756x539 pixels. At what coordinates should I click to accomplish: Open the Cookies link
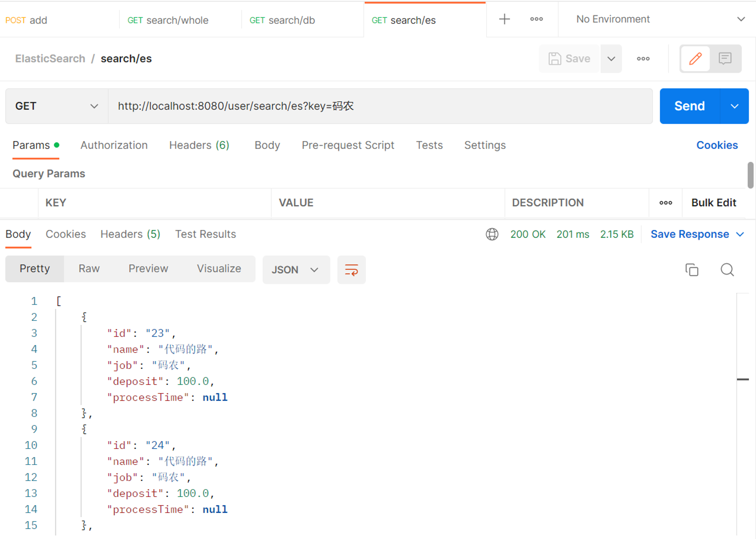[x=717, y=146]
